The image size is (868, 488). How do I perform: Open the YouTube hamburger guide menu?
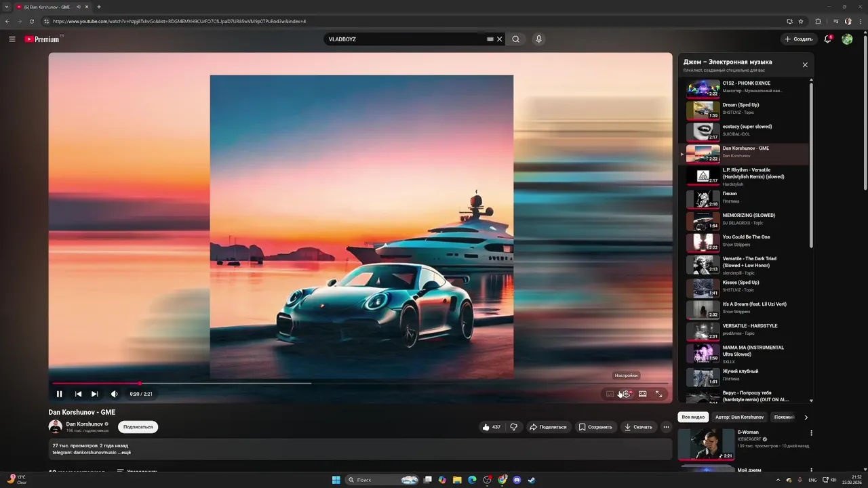click(x=12, y=39)
